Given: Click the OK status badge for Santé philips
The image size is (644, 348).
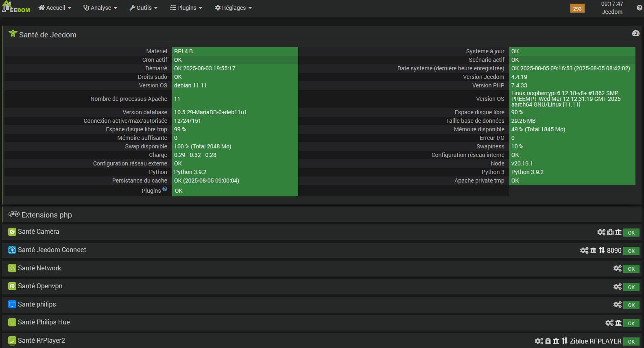Looking at the screenshot, I should pos(631,305).
